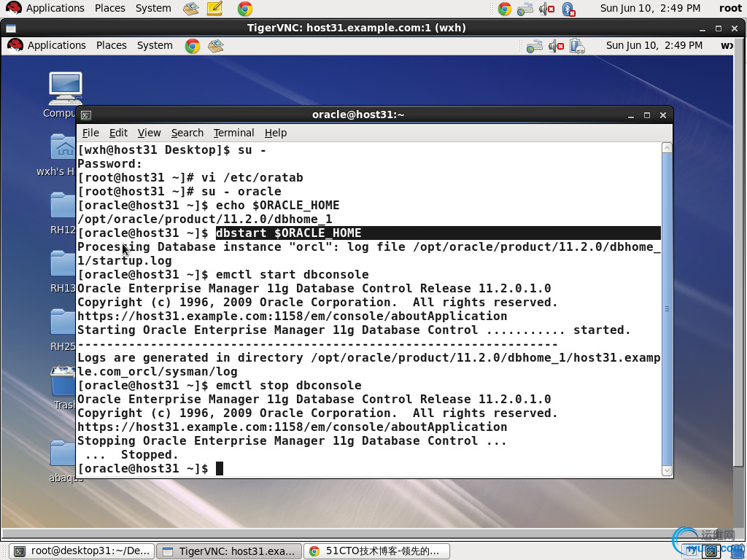The image size is (747, 560).
Task: Click the root user menu
Action: 730,8
